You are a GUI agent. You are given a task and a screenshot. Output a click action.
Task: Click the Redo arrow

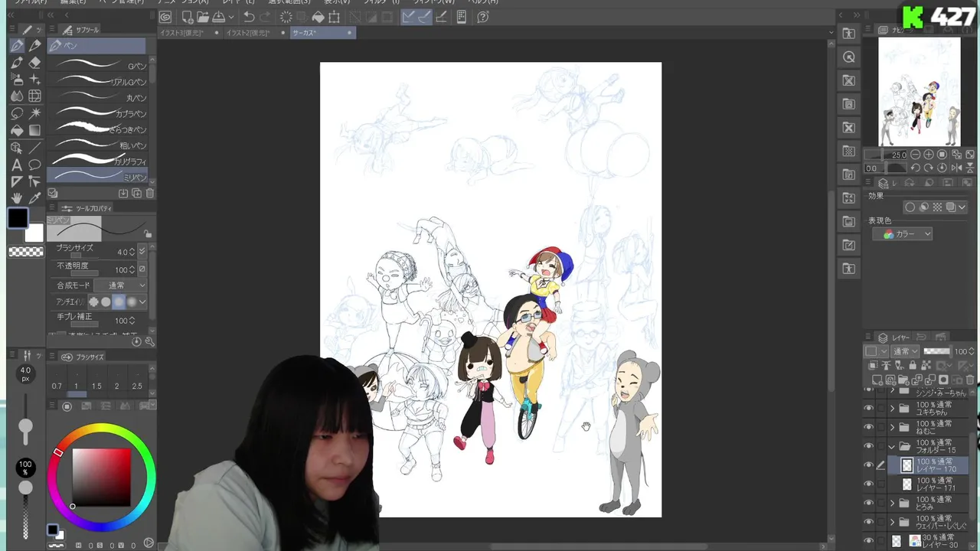click(x=265, y=17)
